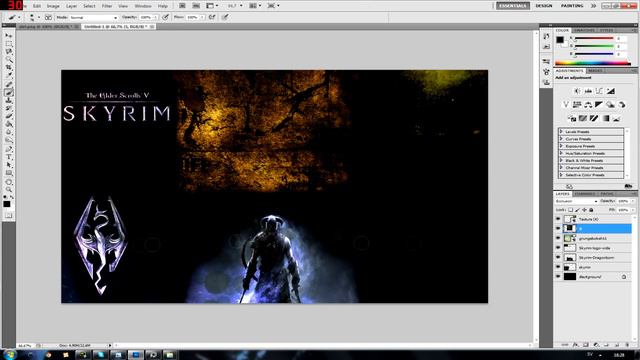Select the Clone Stamp tool

coord(9,100)
